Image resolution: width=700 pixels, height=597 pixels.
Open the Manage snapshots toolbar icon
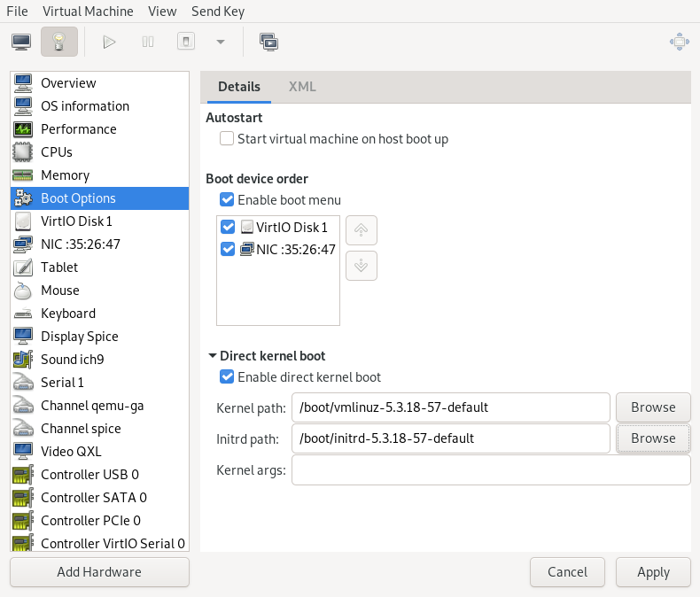pyautogui.click(x=268, y=42)
